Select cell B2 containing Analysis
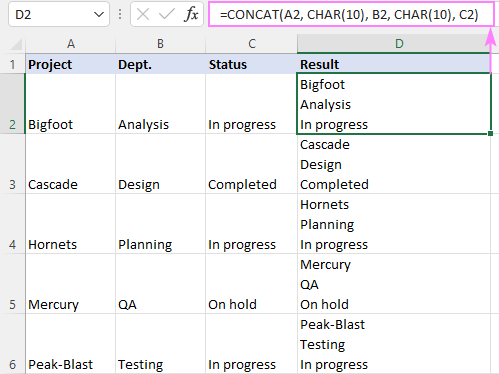 point(161,104)
